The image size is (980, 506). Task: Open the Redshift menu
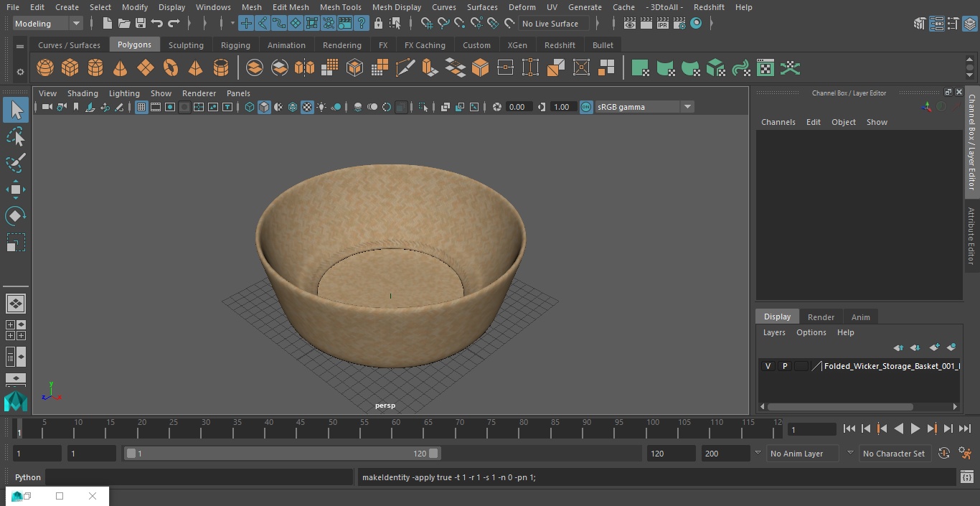(709, 7)
